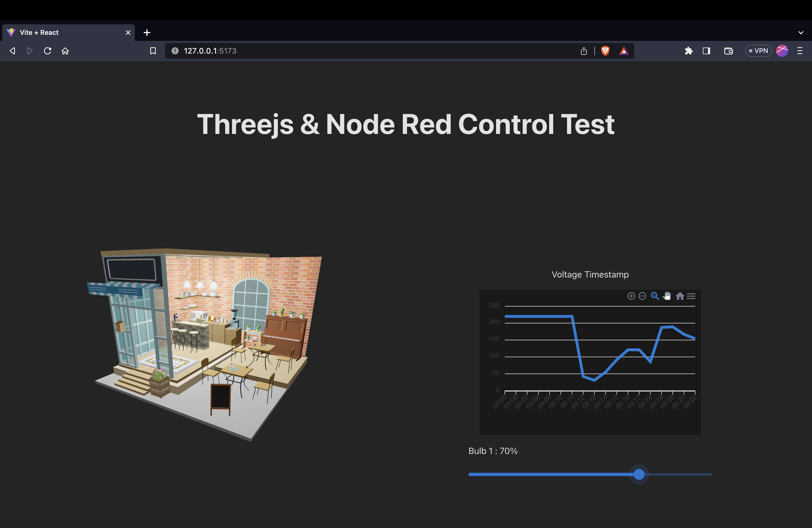Click the zoom in icon on the chart
This screenshot has height=528, width=812.
632,296
